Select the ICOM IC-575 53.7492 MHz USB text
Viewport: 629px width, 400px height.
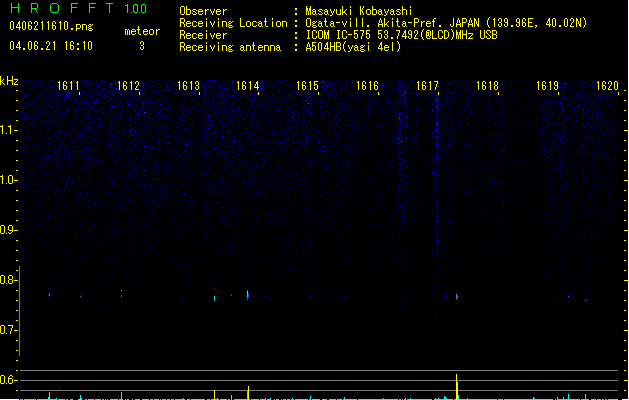(x=402, y=35)
